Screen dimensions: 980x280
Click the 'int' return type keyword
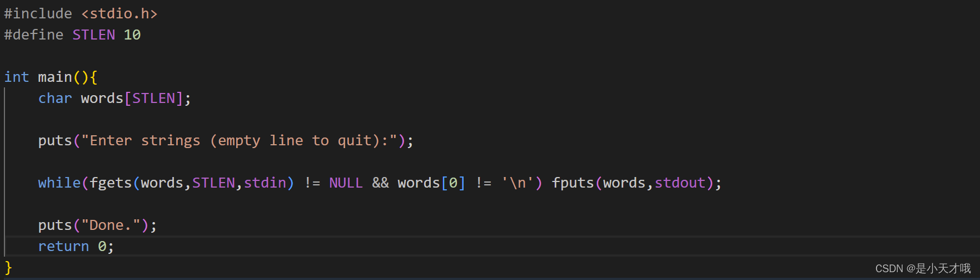(17, 77)
